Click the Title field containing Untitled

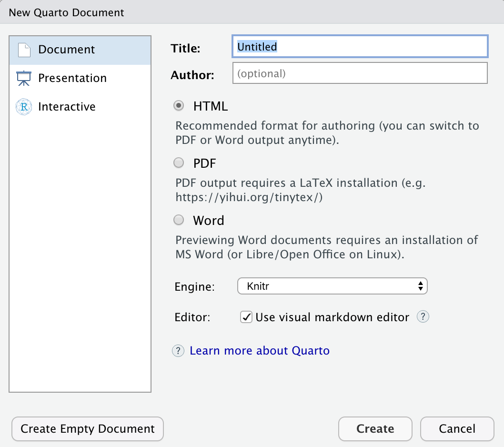tap(359, 46)
